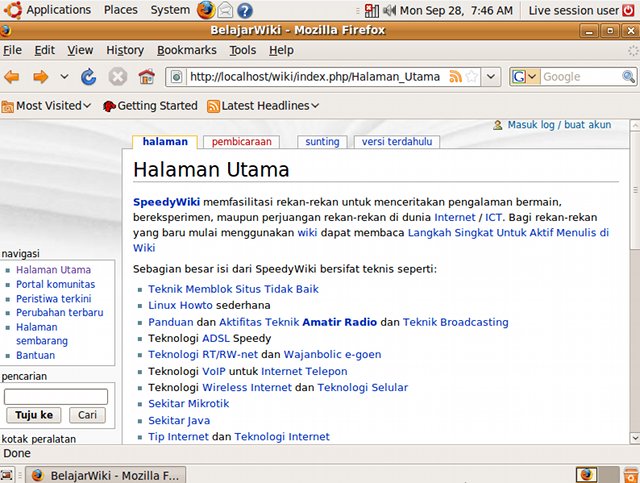Open the View menu

pyautogui.click(x=80, y=50)
